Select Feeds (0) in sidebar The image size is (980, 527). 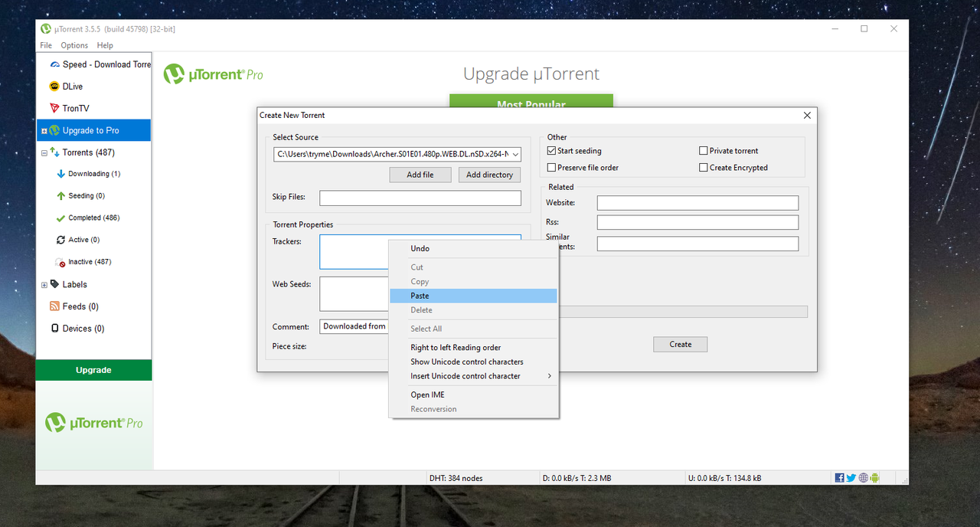pyautogui.click(x=80, y=306)
